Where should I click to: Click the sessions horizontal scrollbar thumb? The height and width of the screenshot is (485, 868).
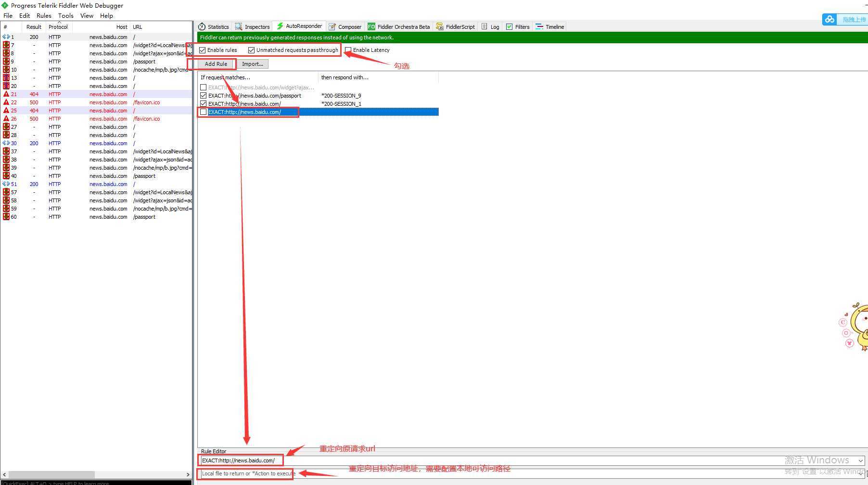coord(51,474)
